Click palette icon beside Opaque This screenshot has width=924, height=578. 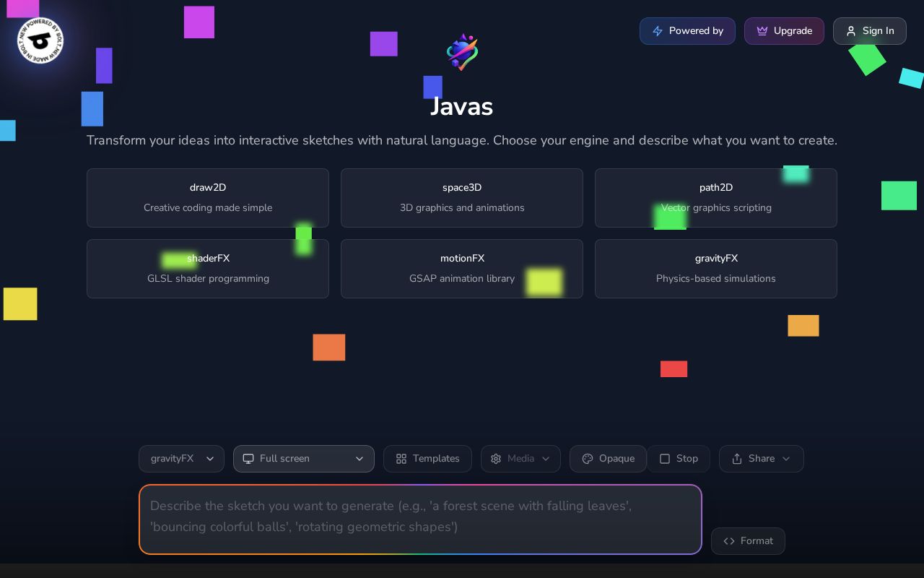pos(588,459)
